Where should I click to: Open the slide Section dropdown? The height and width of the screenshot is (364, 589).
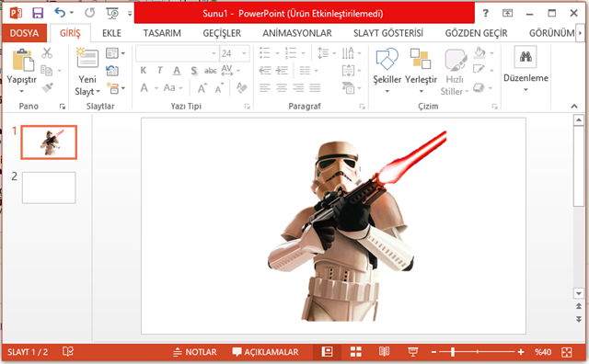116,88
